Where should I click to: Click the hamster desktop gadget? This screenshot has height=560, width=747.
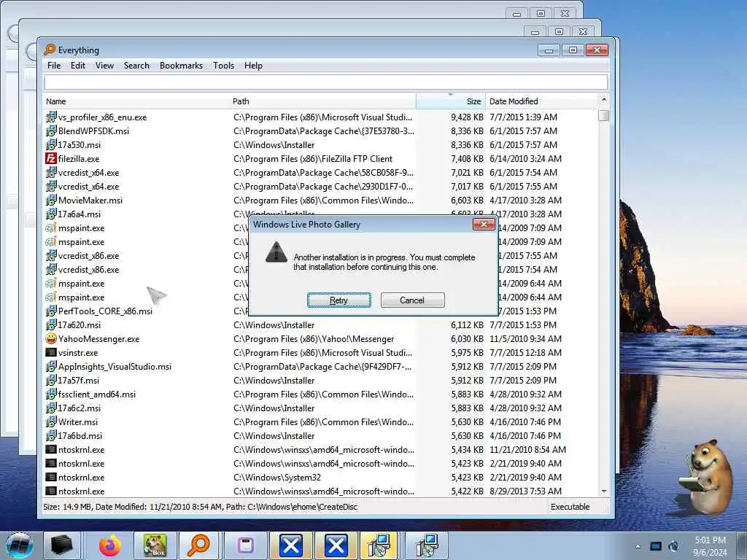coord(706,476)
